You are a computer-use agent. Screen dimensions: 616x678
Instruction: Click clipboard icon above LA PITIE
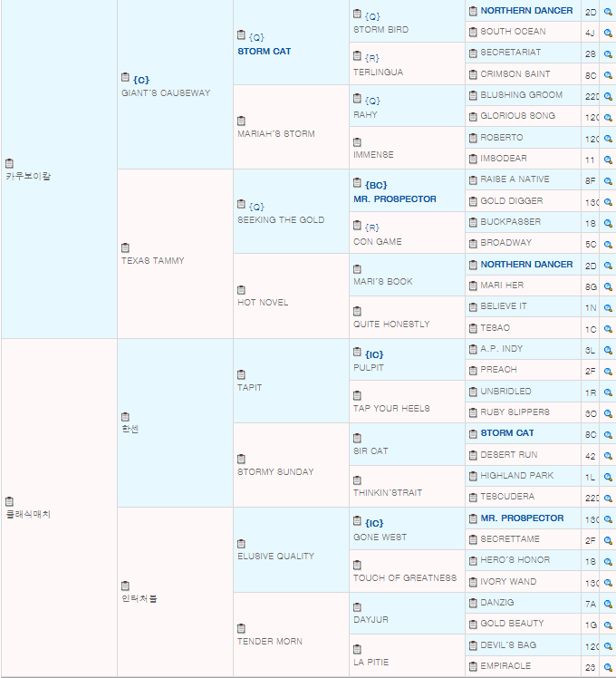coord(357,650)
